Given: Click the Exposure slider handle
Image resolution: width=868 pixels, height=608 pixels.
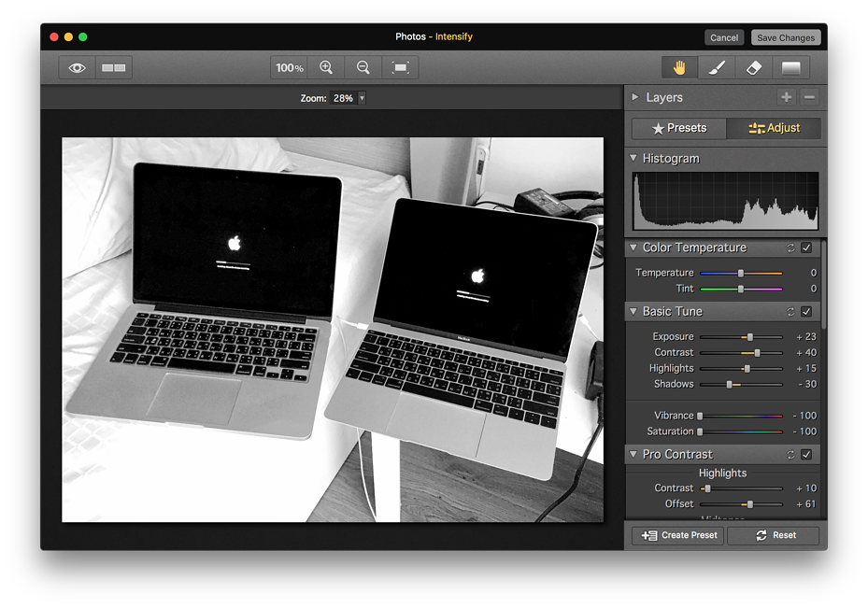Looking at the screenshot, I should click(750, 337).
